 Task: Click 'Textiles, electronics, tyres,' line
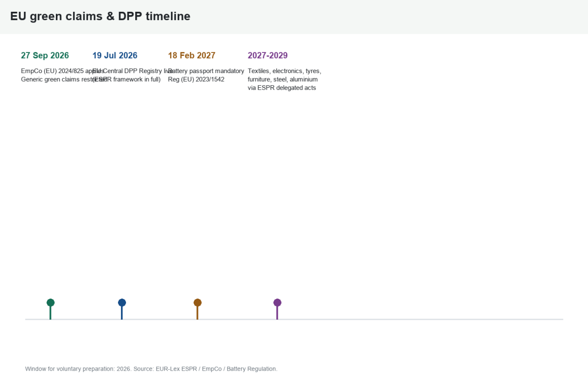(285, 71)
